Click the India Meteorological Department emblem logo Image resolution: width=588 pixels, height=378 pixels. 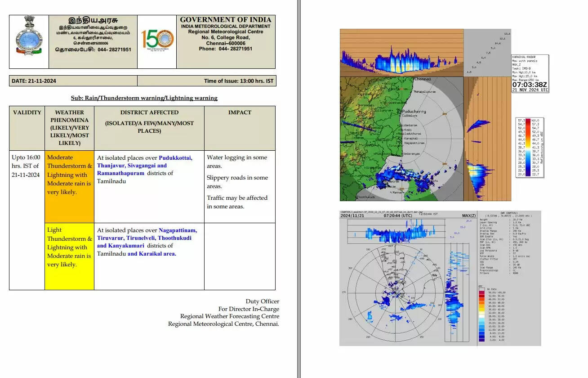[x=29, y=38]
